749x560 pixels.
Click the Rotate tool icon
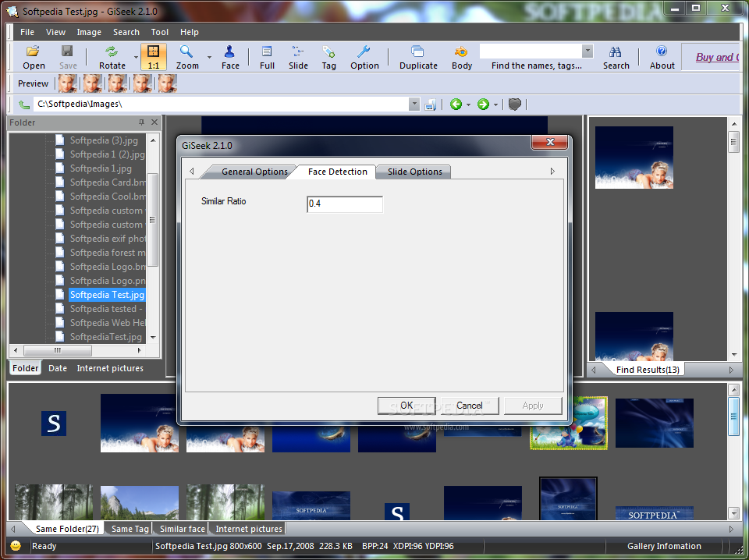(x=112, y=57)
